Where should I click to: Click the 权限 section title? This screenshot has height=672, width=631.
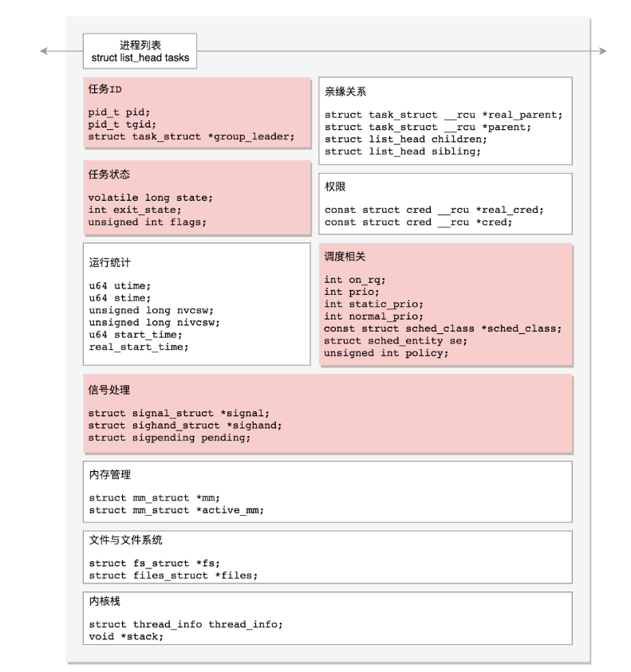[335, 187]
